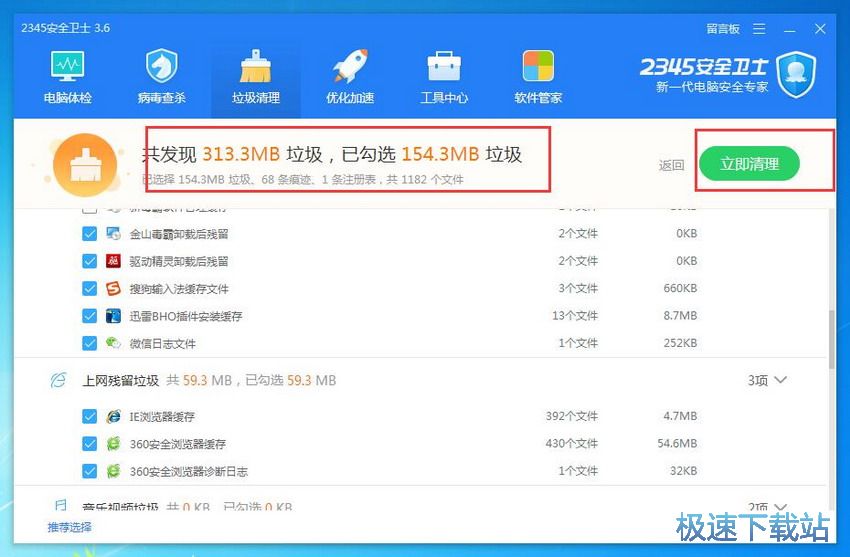This screenshot has height=557, width=850.
Task: Open the main menu hamburger icon
Action: tap(759, 29)
